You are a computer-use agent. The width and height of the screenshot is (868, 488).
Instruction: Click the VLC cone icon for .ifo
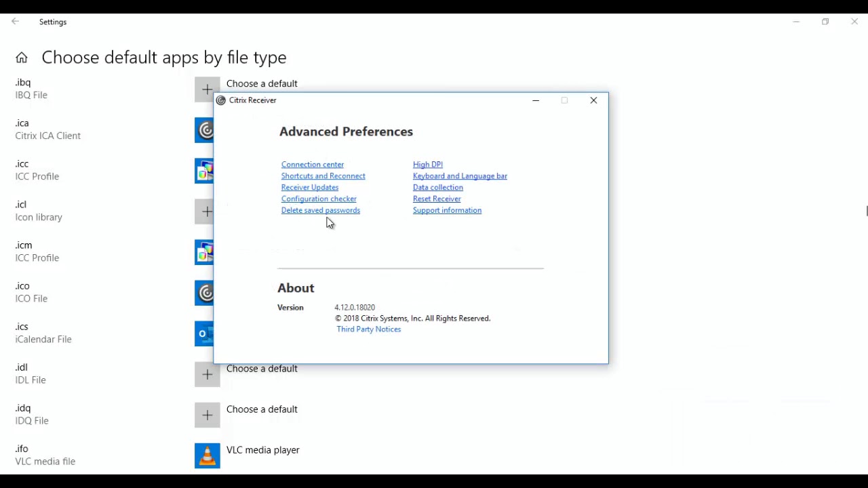click(x=208, y=455)
